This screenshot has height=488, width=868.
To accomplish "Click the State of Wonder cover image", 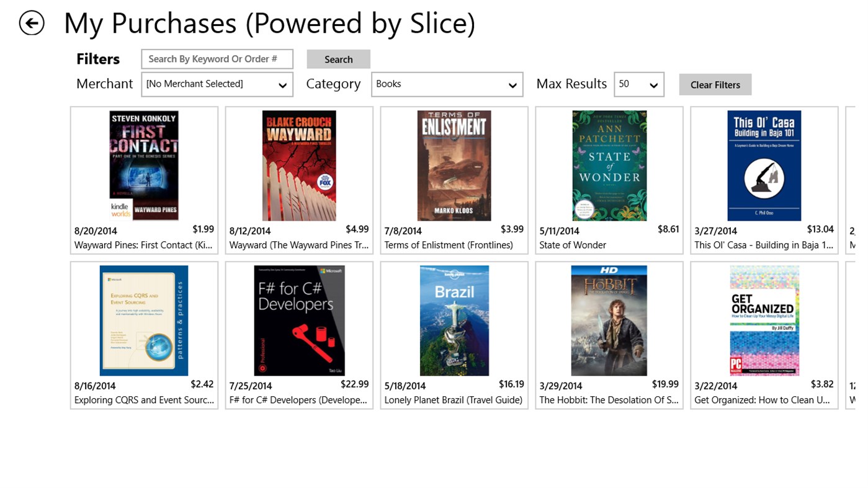I will click(609, 165).
